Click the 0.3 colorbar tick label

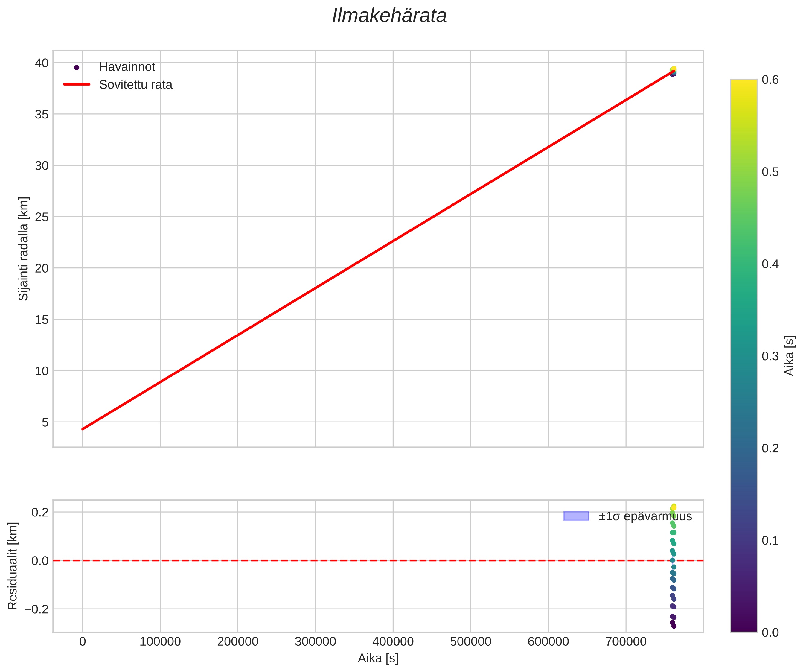[770, 356]
